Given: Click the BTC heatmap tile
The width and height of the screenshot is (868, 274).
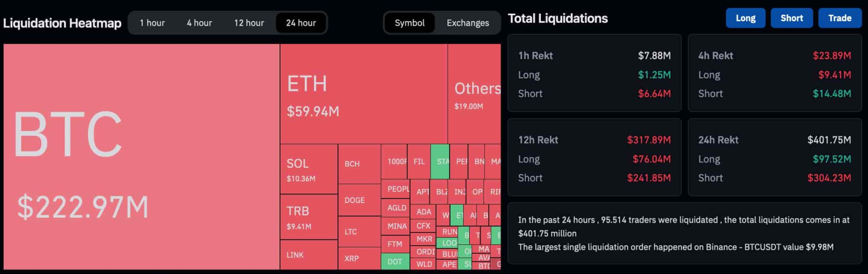Looking at the screenshot, I should click(x=142, y=157).
